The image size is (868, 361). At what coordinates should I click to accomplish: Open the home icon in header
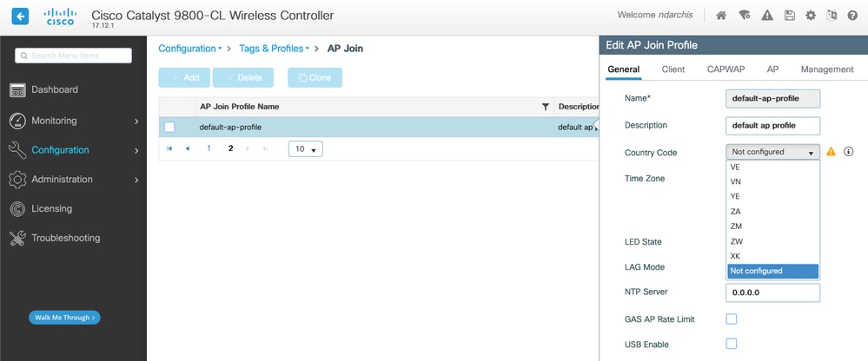pyautogui.click(x=721, y=16)
